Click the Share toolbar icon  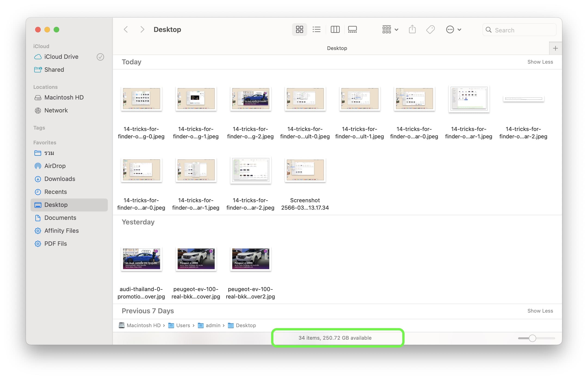[x=412, y=30]
